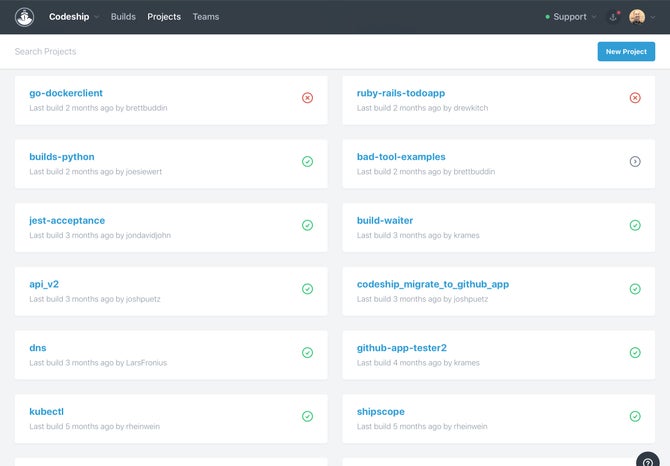Open the jest-acceptance project
This screenshot has width=670, height=466.
coord(67,220)
